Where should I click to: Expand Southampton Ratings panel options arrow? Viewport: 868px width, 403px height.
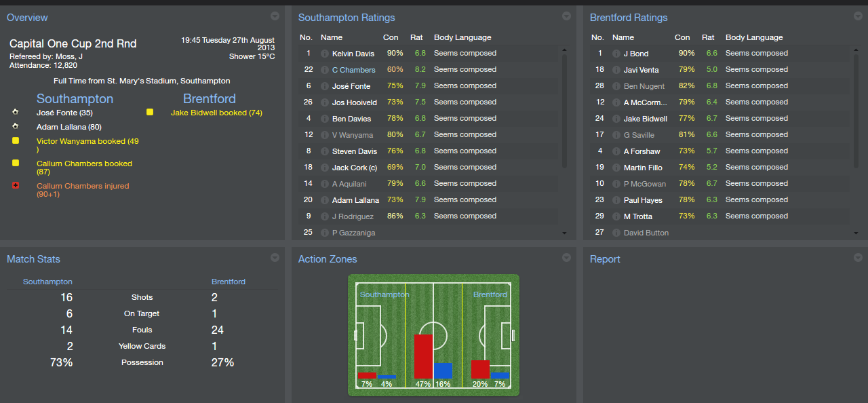(x=566, y=16)
